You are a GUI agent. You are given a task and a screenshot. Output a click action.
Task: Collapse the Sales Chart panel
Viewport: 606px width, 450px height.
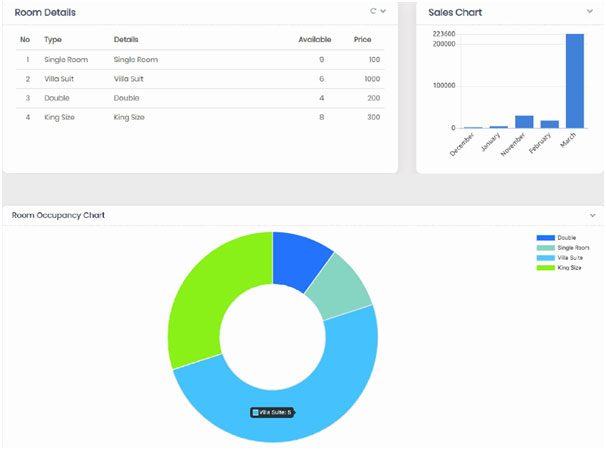pos(590,12)
